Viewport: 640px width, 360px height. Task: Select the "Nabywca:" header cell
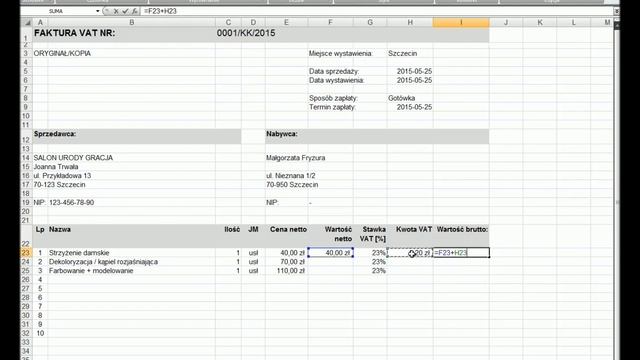tap(282, 134)
